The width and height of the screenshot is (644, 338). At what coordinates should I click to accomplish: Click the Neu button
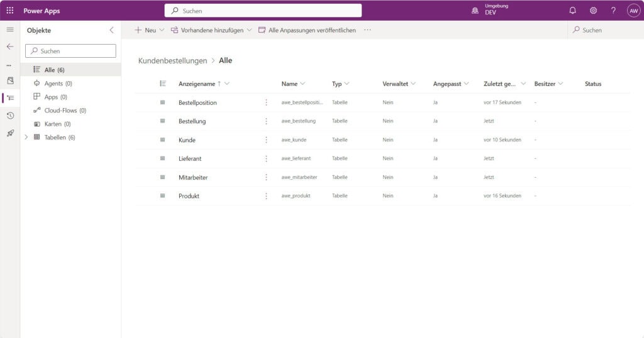[145, 30]
